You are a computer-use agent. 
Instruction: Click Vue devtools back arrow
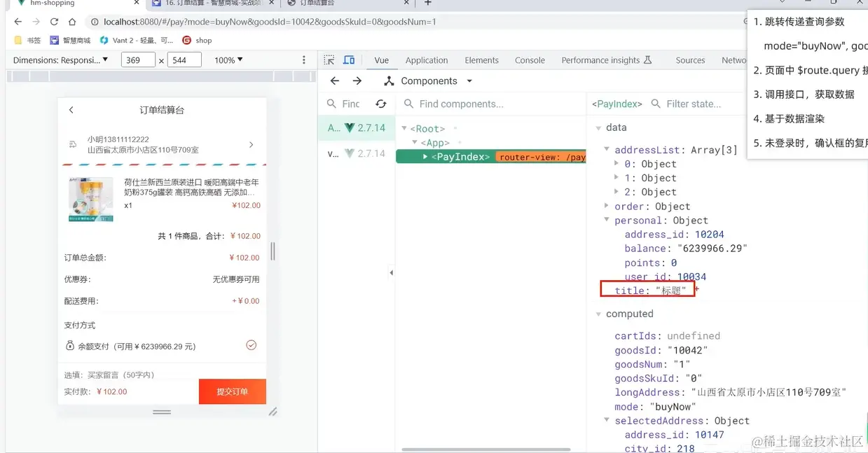point(335,81)
